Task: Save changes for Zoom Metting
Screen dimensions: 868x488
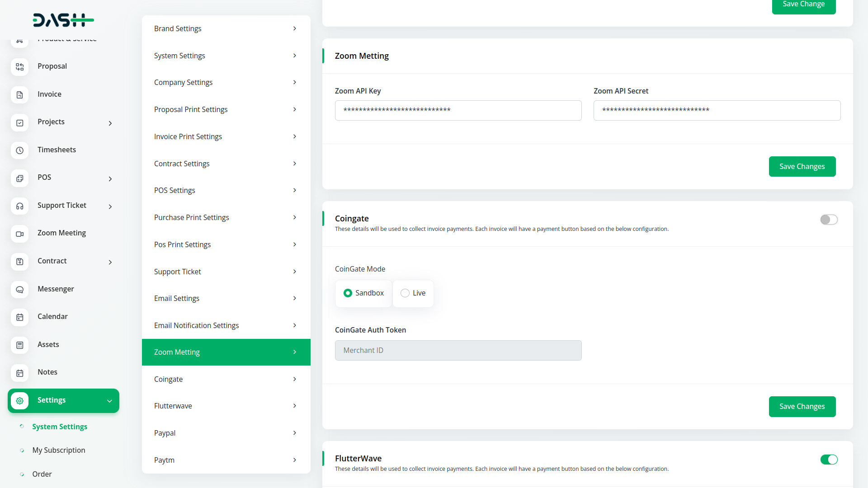Action: point(802,167)
